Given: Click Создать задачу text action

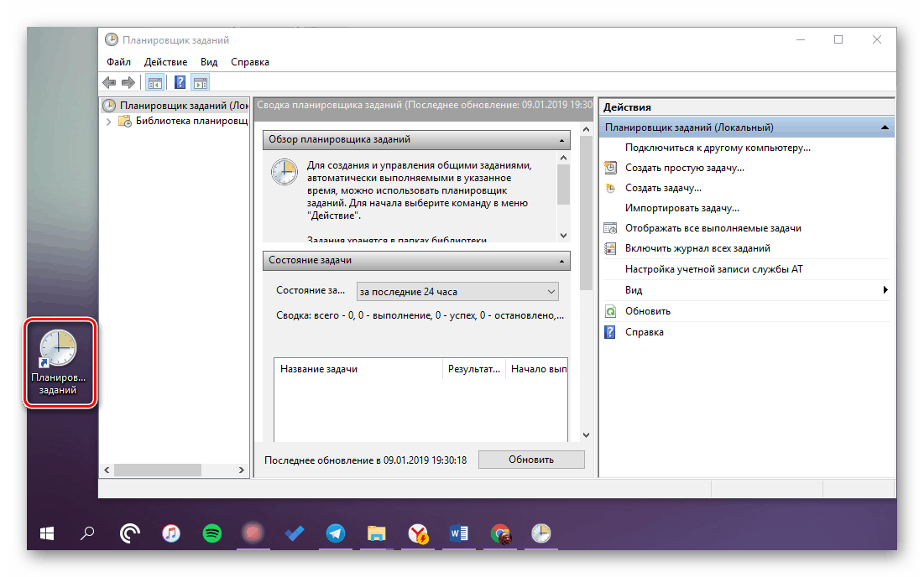Looking at the screenshot, I should [x=663, y=189].
